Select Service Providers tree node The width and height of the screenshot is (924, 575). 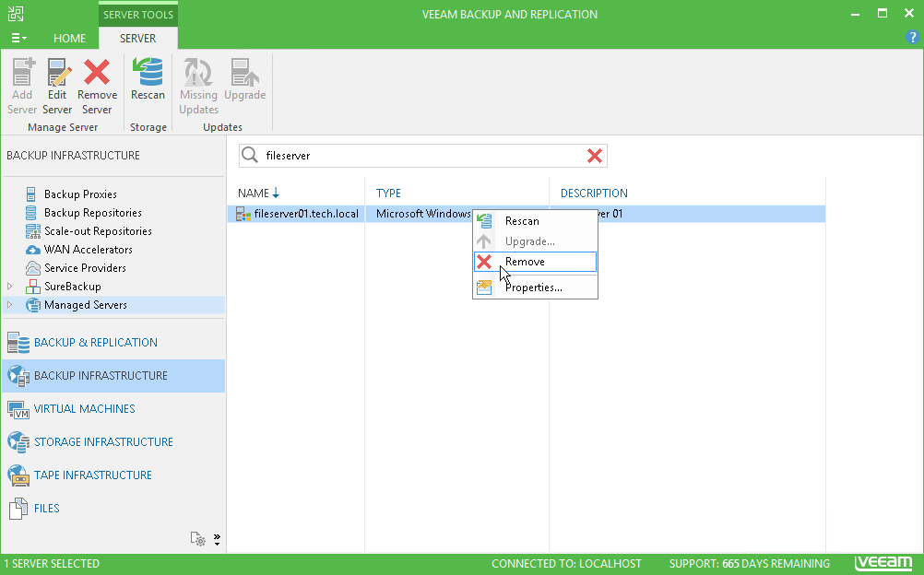pyautogui.click(x=85, y=267)
